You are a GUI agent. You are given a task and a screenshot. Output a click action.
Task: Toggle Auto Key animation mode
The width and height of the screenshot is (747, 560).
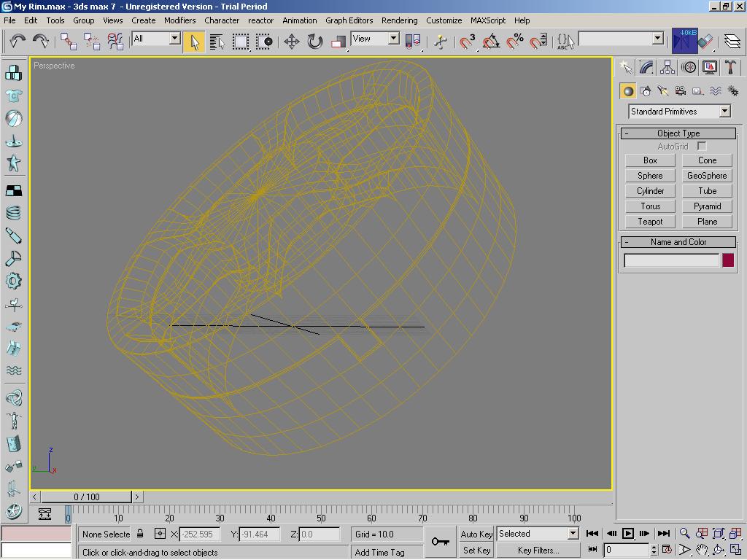[476, 534]
